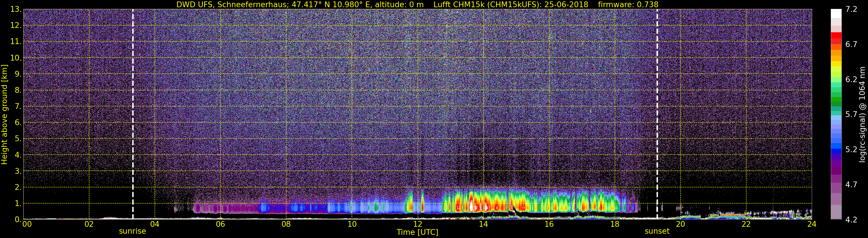
Task: Click colorbar value 4.2
Action: point(851,220)
